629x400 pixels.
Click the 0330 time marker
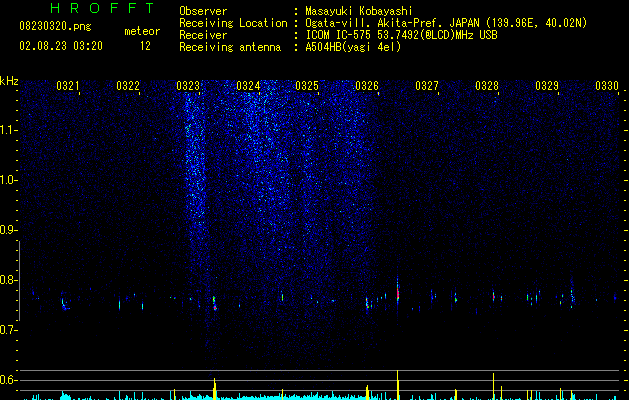pos(607,86)
